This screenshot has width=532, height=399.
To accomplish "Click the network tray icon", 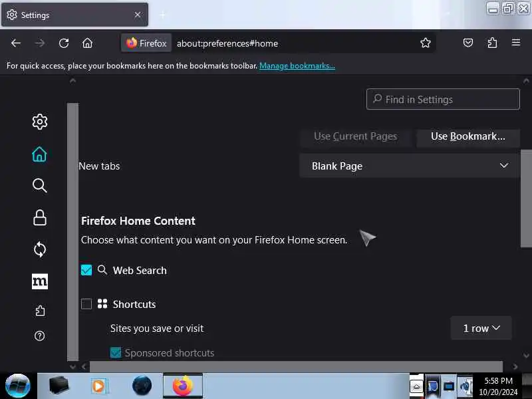I will click(x=448, y=386).
